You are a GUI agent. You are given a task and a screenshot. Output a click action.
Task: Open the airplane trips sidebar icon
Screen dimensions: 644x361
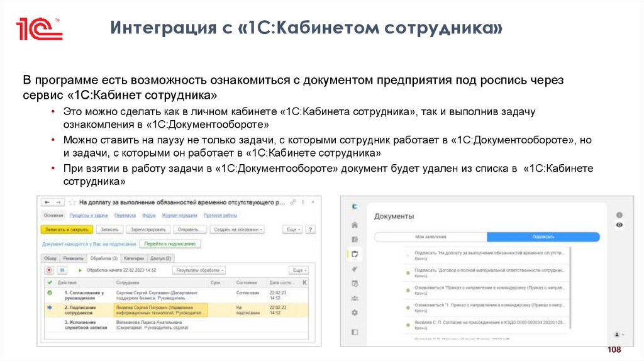(x=355, y=269)
